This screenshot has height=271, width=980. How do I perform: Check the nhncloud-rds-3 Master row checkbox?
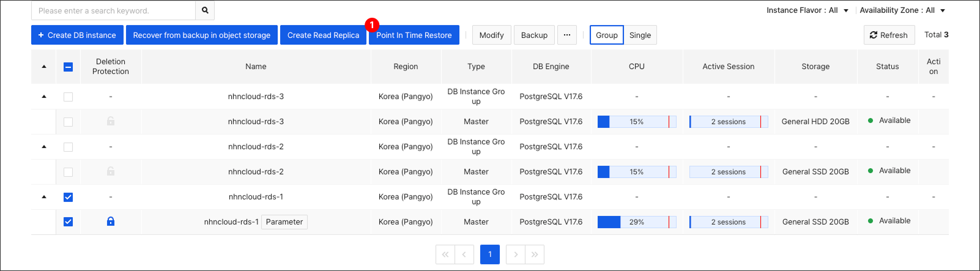68,122
